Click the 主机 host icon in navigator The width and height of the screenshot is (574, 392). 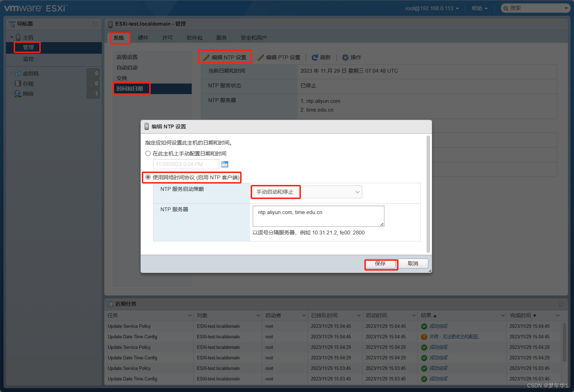(x=18, y=36)
